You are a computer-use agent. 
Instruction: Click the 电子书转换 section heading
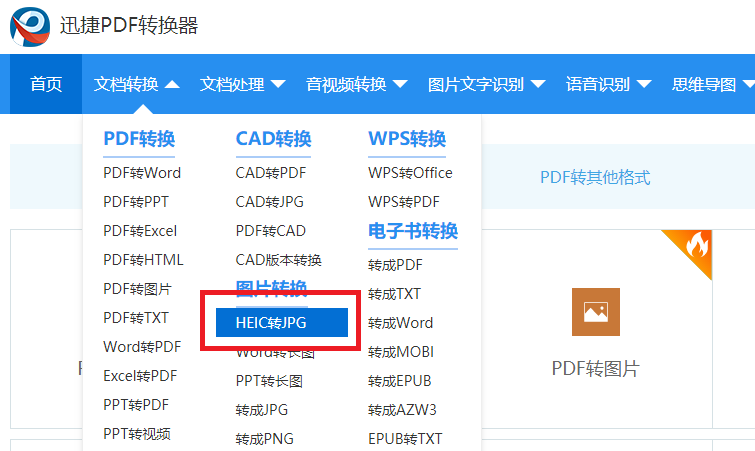413,232
